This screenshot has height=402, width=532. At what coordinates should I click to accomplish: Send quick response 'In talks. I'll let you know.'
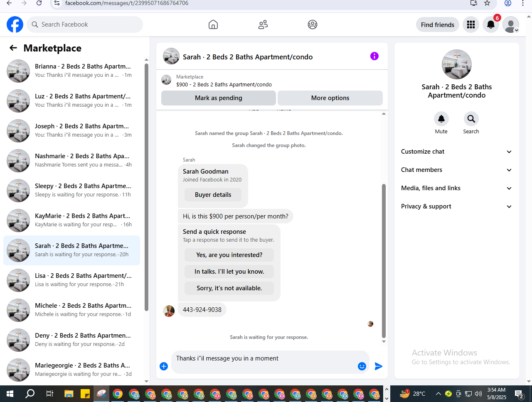[x=229, y=272]
